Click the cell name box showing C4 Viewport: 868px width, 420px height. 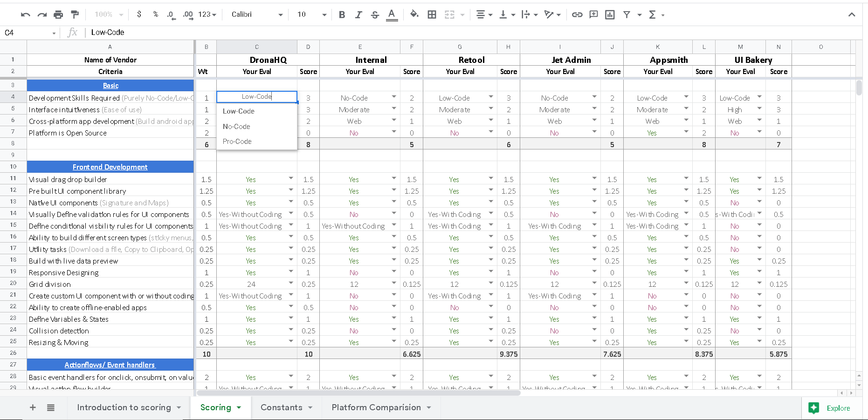[28, 33]
